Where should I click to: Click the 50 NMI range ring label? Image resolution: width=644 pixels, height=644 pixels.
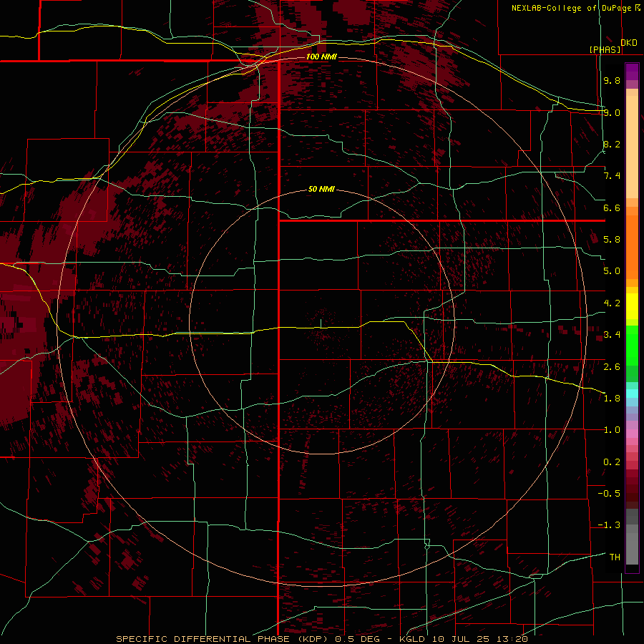pyautogui.click(x=321, y=190)
